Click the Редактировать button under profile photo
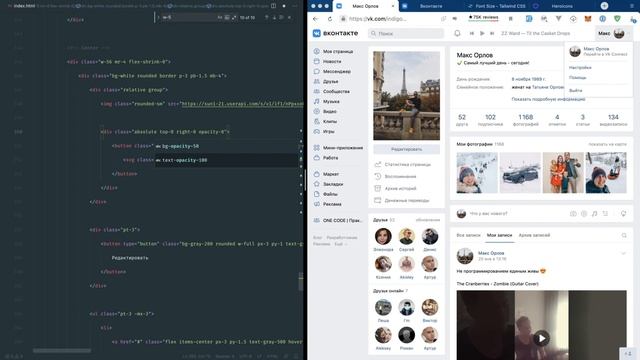The width and height of the screenshot is (640, 360). tap(407, 149)
